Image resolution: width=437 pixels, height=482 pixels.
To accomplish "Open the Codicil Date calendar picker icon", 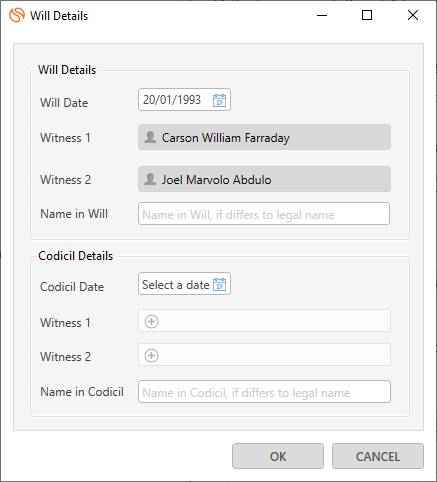I will point(219,284).
